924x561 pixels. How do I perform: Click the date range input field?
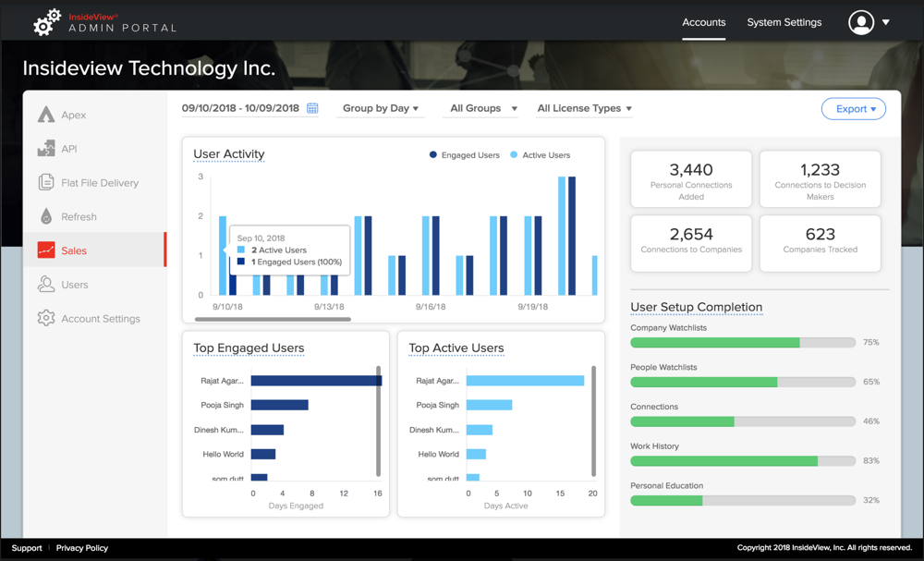tap(249, 108)
